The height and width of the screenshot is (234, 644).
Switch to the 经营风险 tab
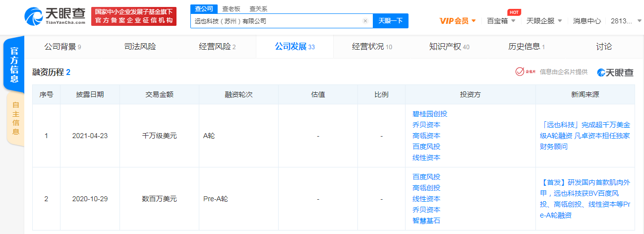217,47
